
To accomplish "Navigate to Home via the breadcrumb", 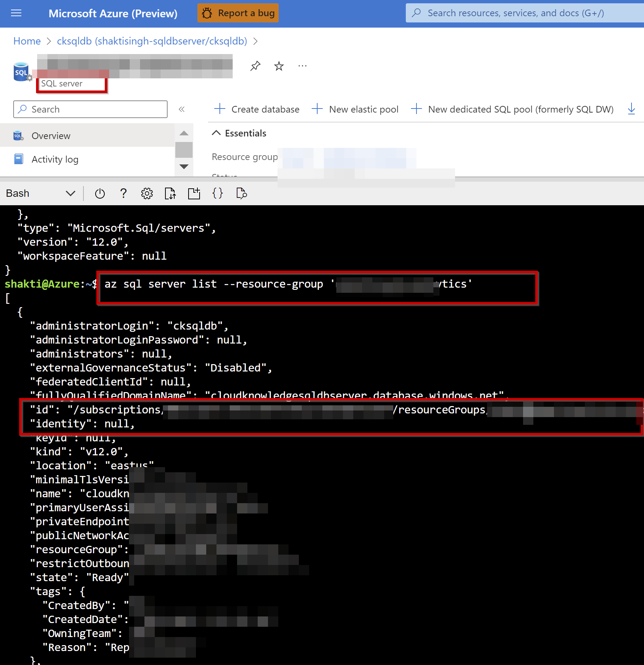I will [x=26, y=41].
